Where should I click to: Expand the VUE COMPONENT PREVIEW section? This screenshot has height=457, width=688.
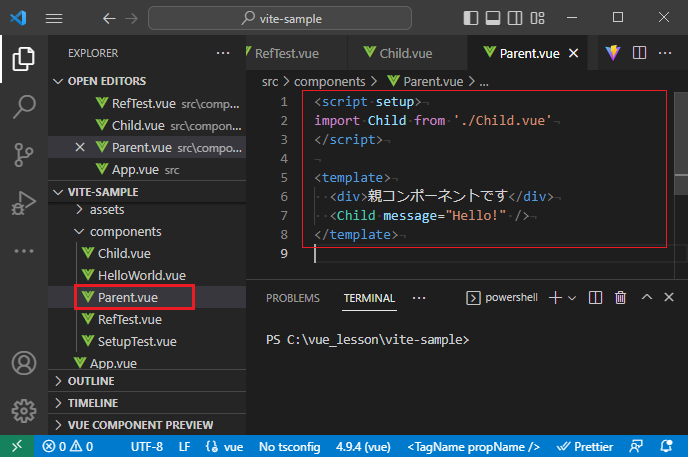tap(147, 425)
